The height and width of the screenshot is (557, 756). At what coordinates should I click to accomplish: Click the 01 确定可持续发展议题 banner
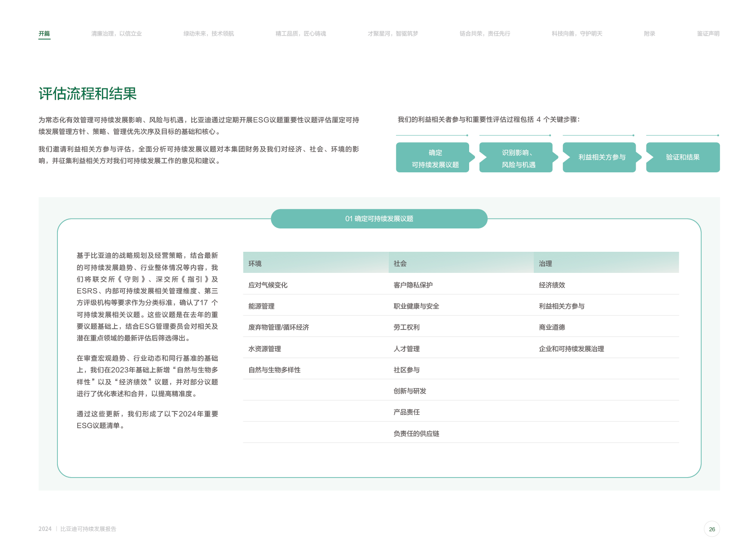pyautogui.click(x=379, y=219)
